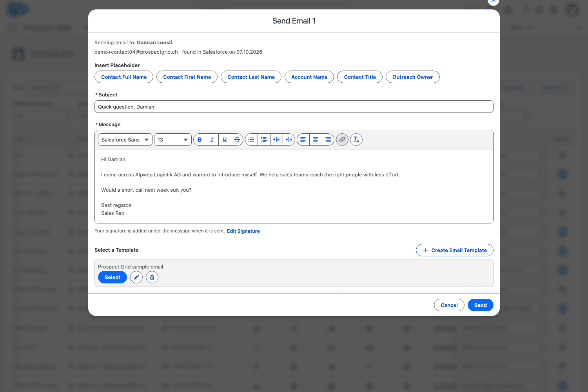The image size is (588, 392).
Task: Insert Contact Last Name placeholder
Action: [x=251, y=77]
